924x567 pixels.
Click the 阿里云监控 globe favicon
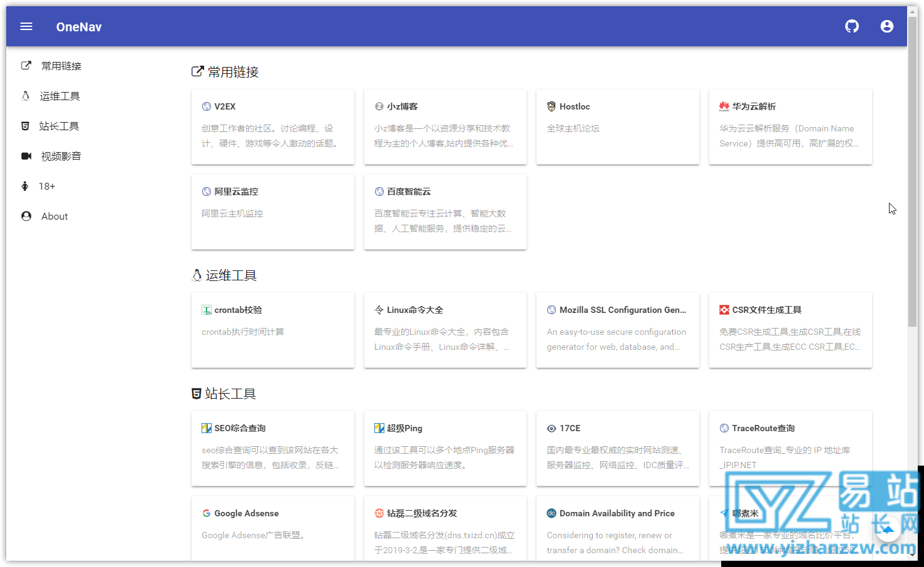point(207,192)
